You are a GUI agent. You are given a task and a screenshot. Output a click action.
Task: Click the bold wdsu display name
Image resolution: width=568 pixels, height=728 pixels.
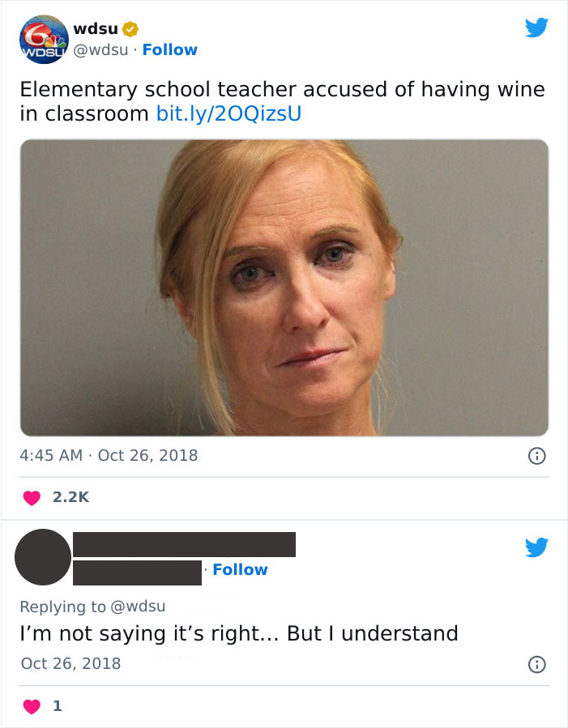(95, 29)
